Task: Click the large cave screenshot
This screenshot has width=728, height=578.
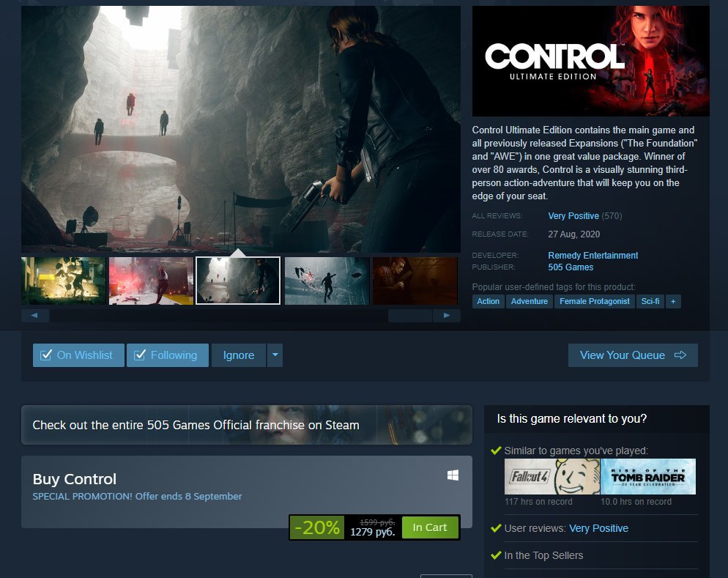Action: (241, 129)
